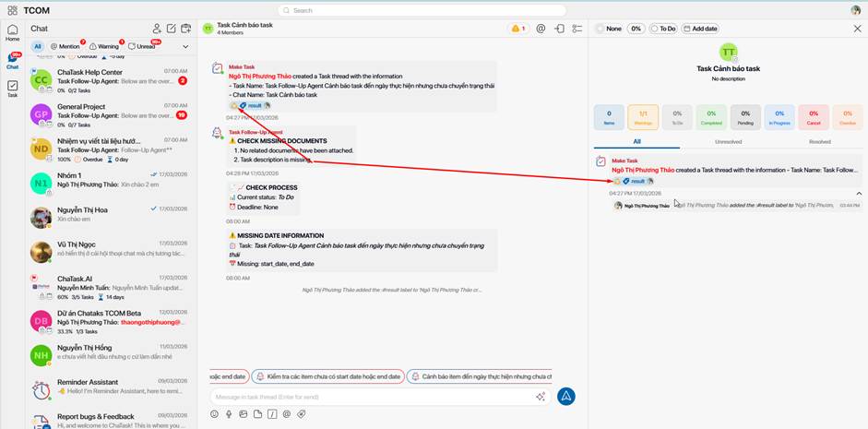
Task: Click the label tag icon below message box
Action: click(301, 414)
